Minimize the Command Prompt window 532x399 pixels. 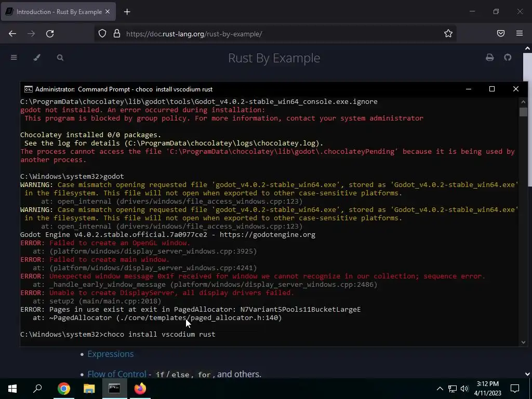click(469, 89)
